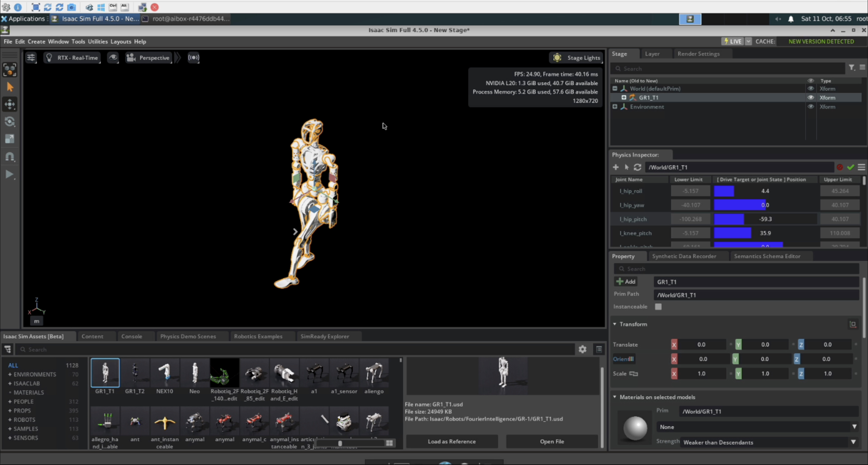
Task: Click the Stage filter funnel icon
Action: [851, 68]
